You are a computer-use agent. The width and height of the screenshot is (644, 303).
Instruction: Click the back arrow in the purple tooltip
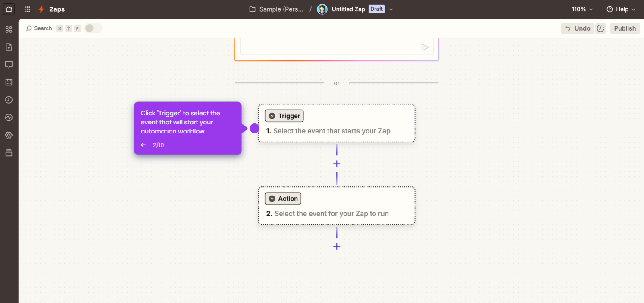point(144,145)
